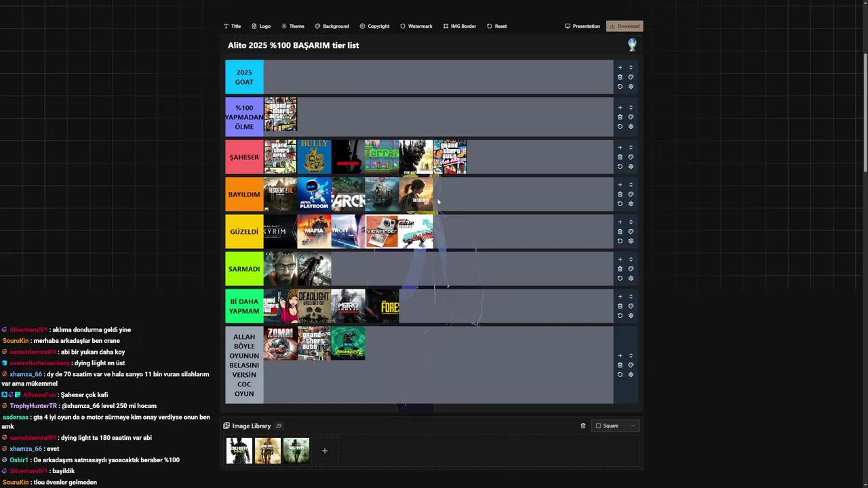Reset the GÜZELDİ row

[x=620, y=241]
